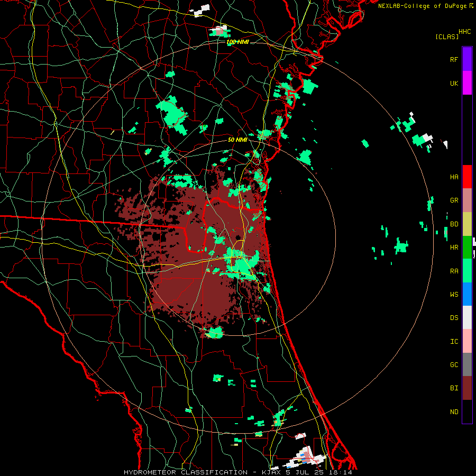Viewport: 476px width, 476px height.
Task: Pick the HR dark green legend swatch
Action: tap(467, 248)
